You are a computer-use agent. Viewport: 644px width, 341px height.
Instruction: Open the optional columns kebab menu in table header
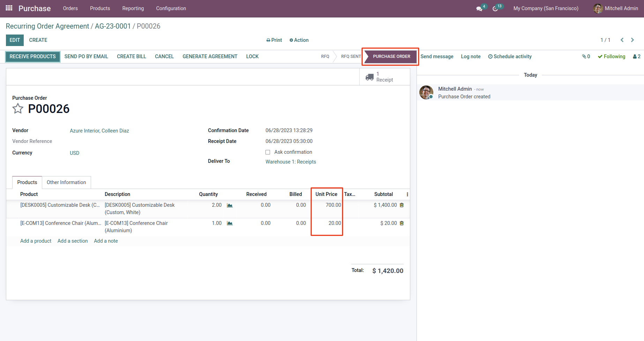[407, 194]
